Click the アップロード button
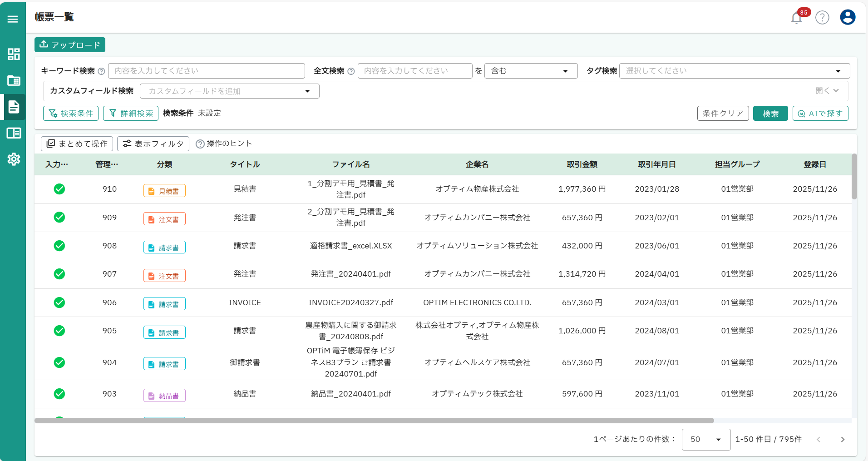This screenshot has height=461, width=868. coord(70,45)
